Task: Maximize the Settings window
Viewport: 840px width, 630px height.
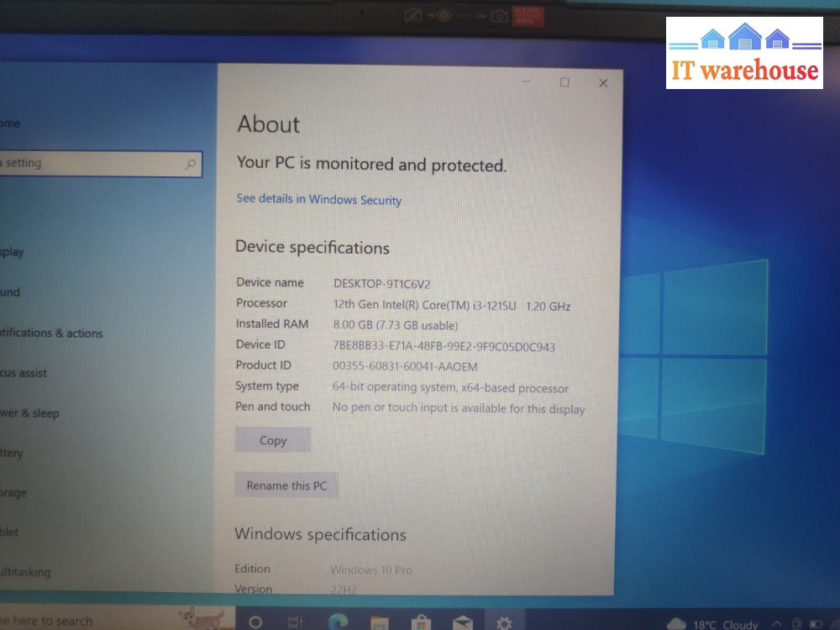Action: [564, 82]
